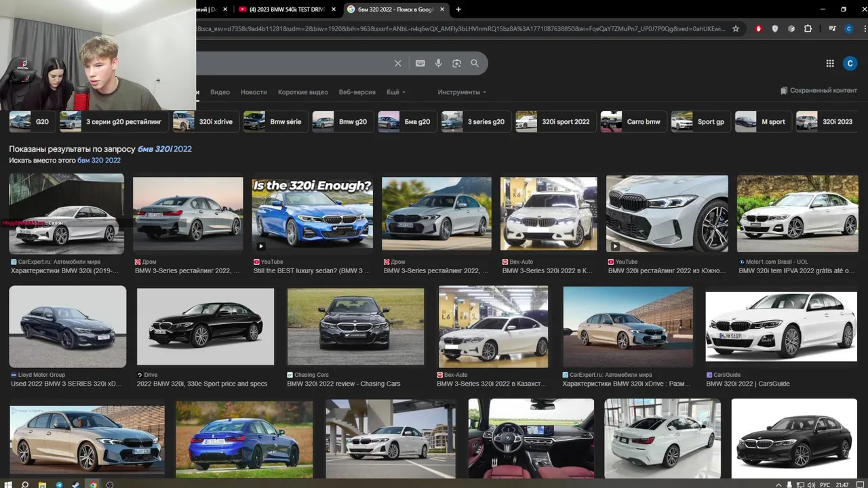Search instead for бмв 320 2022

99,161
